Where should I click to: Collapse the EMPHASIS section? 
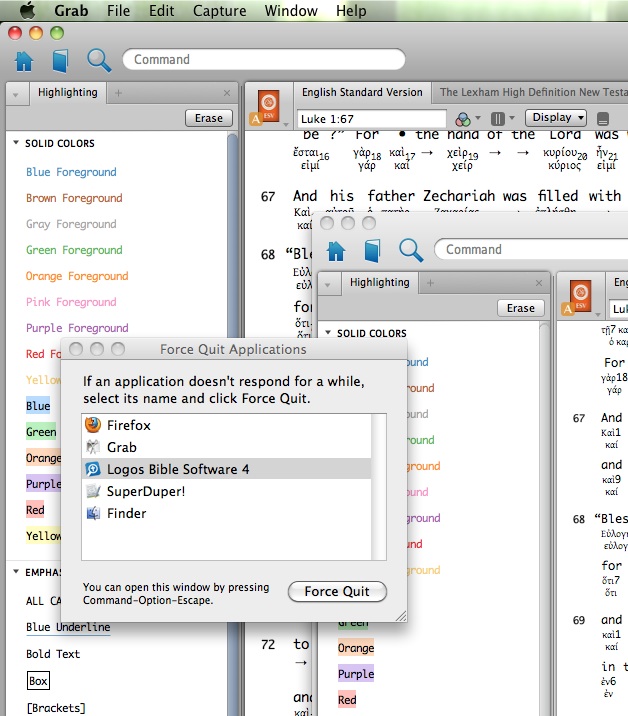[x=16, y=572]
